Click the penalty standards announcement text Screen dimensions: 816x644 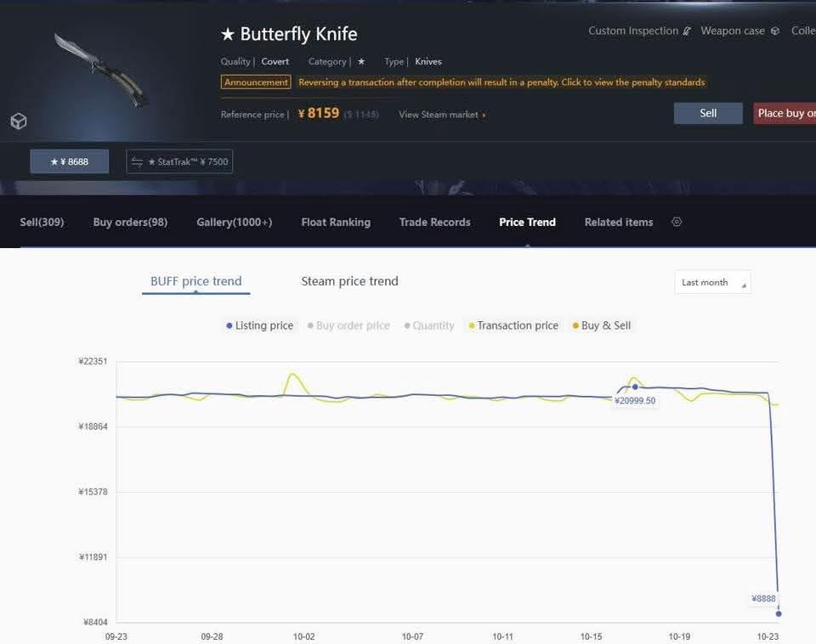pos(501,82)
